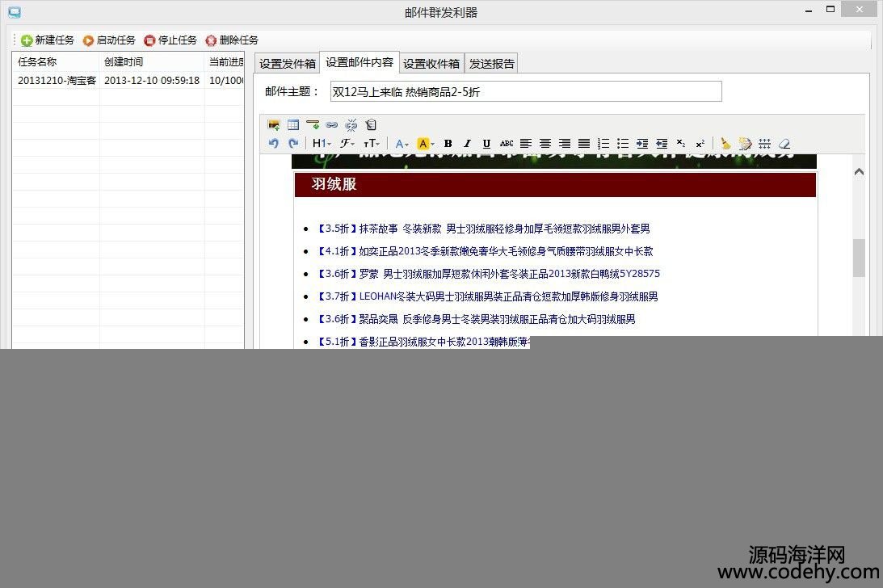The height and width of the screenshot is (588, 883).
Task: Click the 当前进度 column header
Action: click(224, 62)
